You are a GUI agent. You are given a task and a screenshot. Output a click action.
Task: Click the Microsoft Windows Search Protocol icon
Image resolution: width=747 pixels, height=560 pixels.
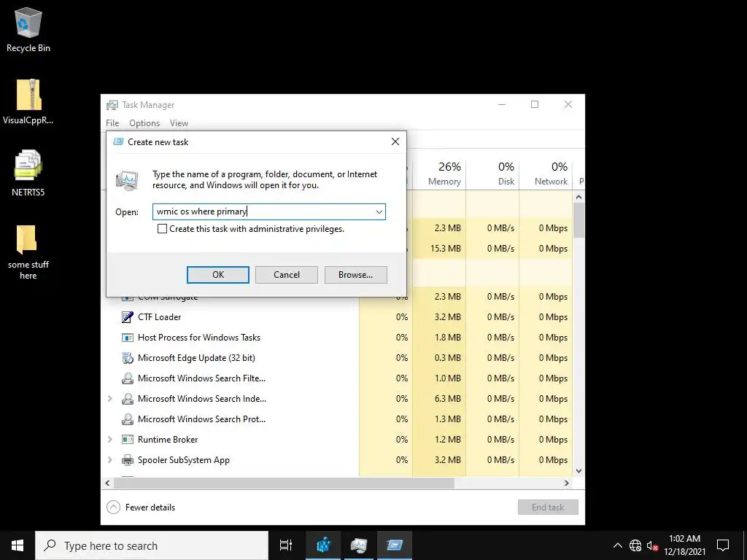click(127, 419)
